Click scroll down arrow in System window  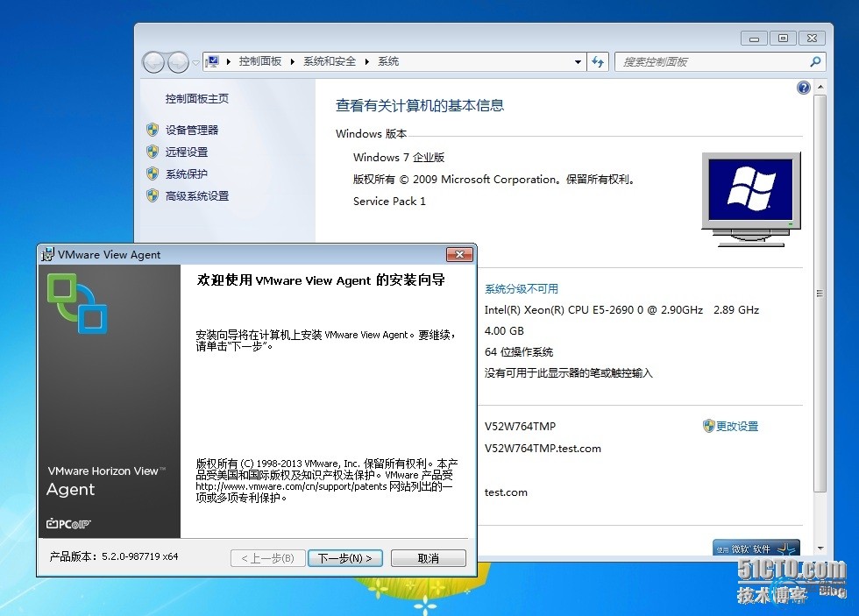point(820,549)
